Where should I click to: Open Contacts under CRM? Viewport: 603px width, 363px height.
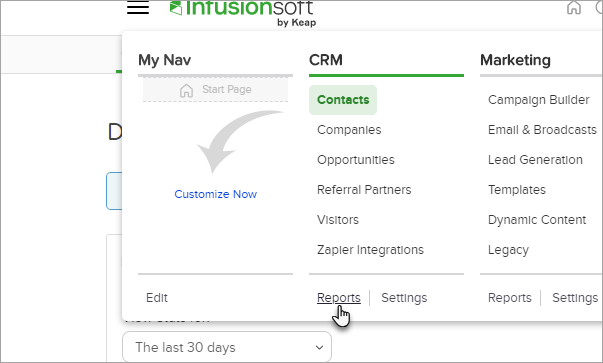click(x=343, y=100)
